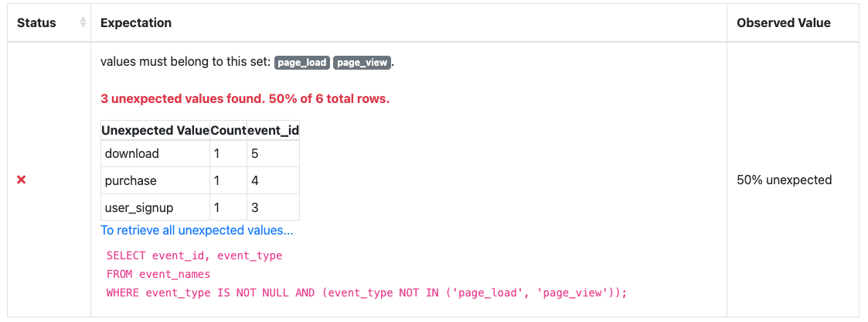The height and width of the screenshot is (322, 868).
Task: Click event_id 4 in purchase row
Action: pos(274,180)
